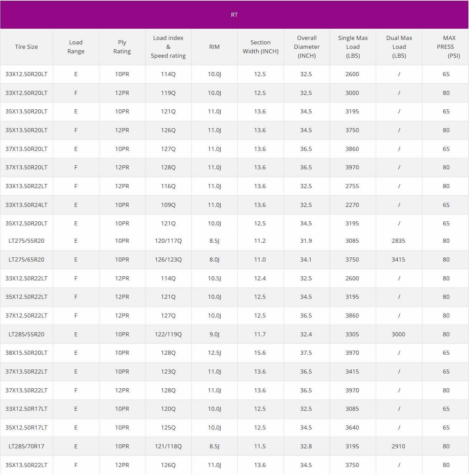Click the 109Q load index cell

tap(168, 205)
